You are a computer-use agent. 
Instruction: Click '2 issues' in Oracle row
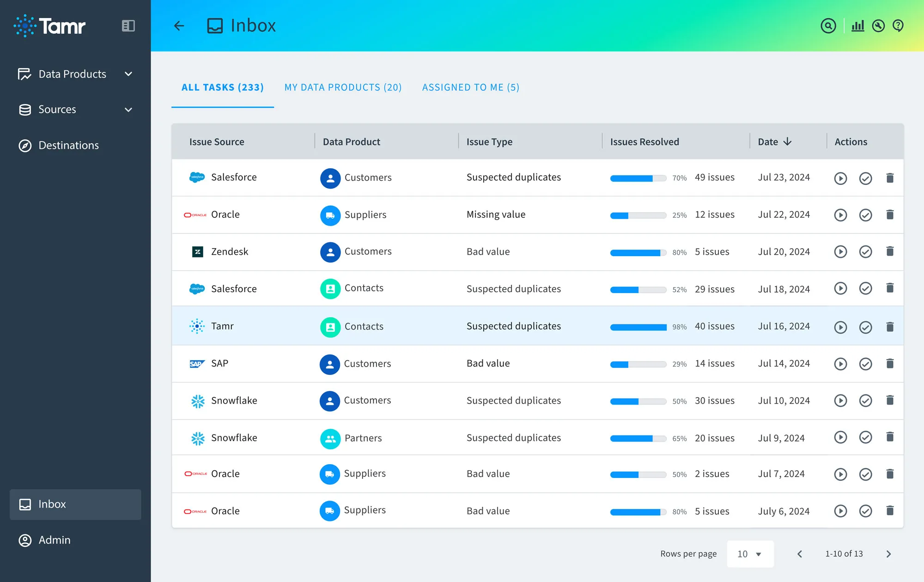pos(712,474)
